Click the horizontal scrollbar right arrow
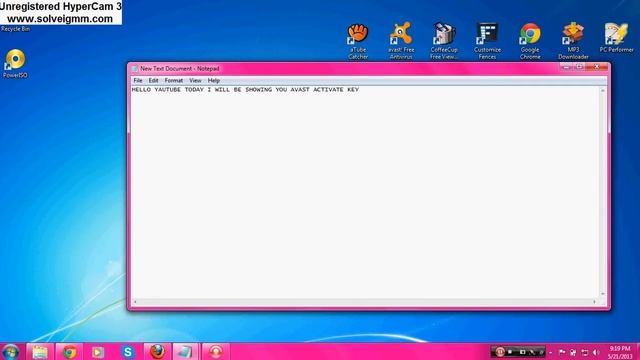640x360 pixels. 594,302
